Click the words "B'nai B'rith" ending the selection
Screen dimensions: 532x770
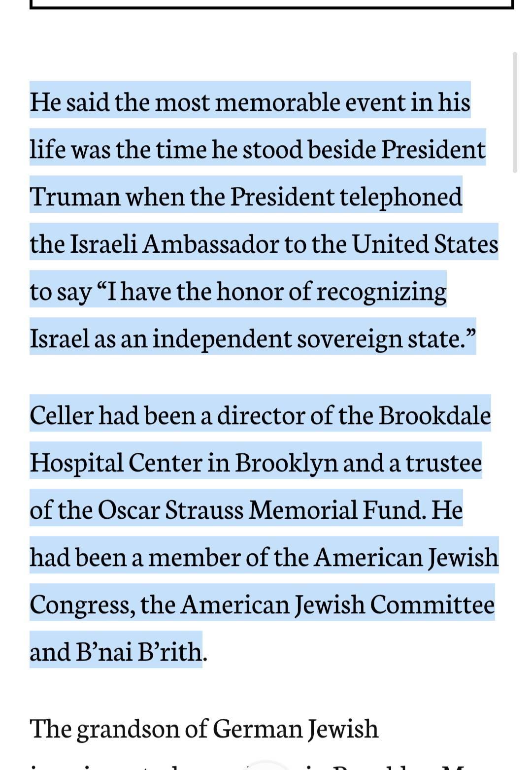coord(139,652)
